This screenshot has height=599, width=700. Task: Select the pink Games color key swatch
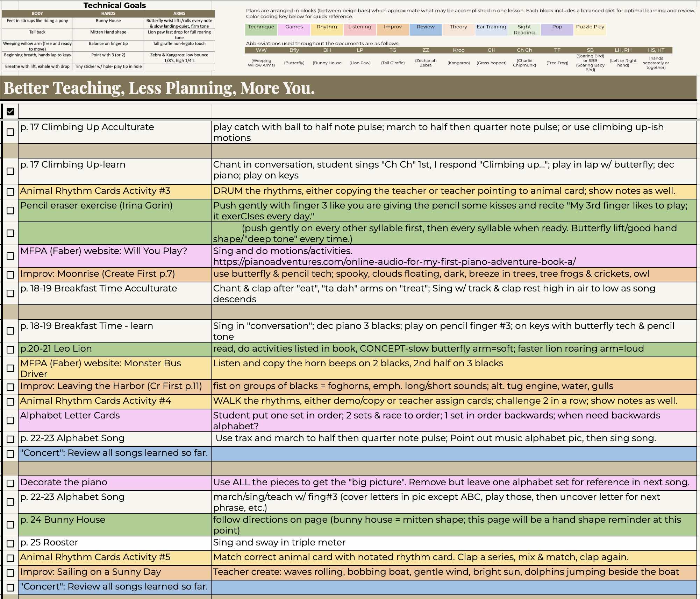(x=294, y=29)
